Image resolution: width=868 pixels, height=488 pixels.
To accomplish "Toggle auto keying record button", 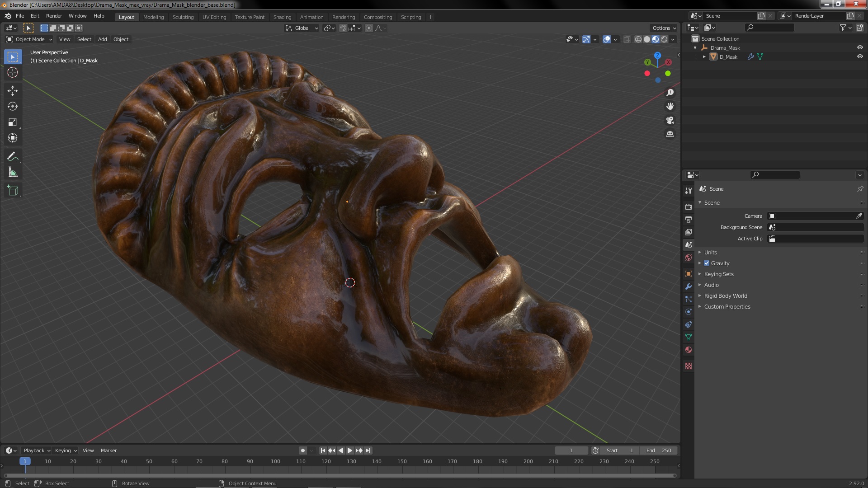I will pyautogui.click(x=303, y=450).
